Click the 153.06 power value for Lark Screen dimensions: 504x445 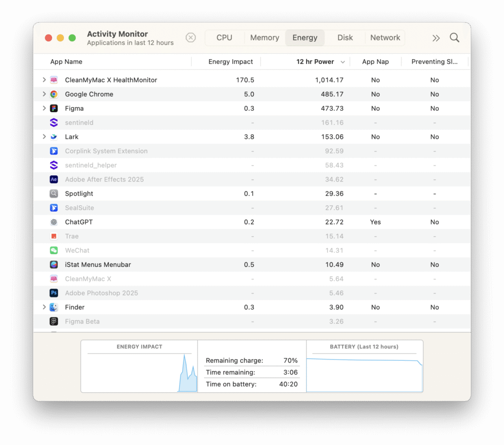click(332, 137)
